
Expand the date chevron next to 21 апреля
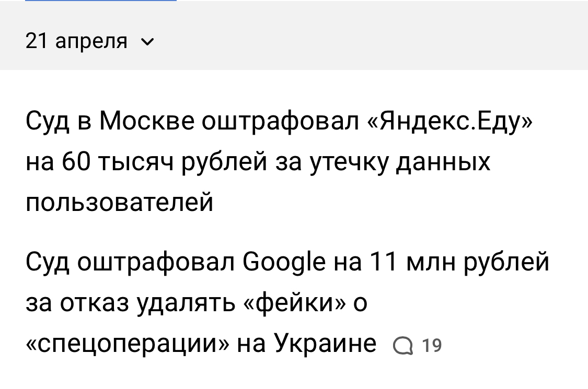pos(148,41)
